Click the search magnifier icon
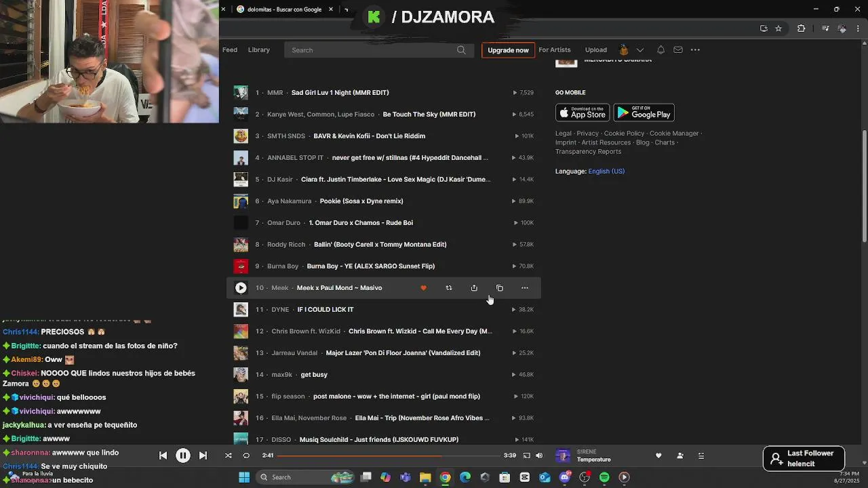This screenshot has width=868, height=488. [461, 49]
